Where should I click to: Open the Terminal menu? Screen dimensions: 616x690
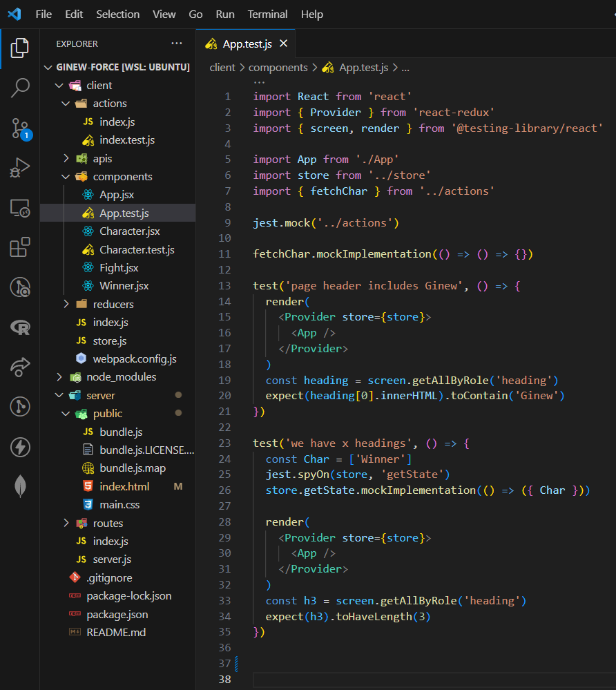coord(267,14)
